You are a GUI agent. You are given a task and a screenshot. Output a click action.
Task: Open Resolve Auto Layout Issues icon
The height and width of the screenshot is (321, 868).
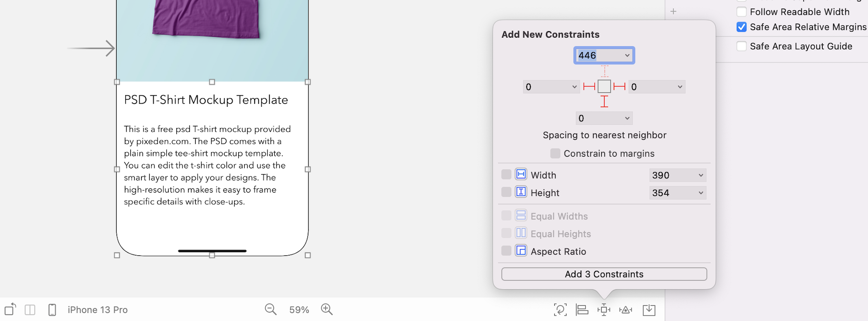(626, 310)
